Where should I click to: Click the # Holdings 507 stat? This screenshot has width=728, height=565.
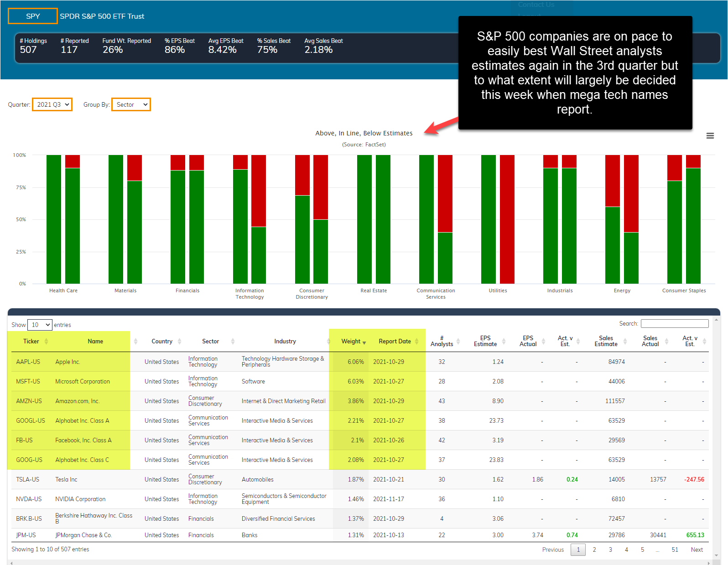[33, 46]
